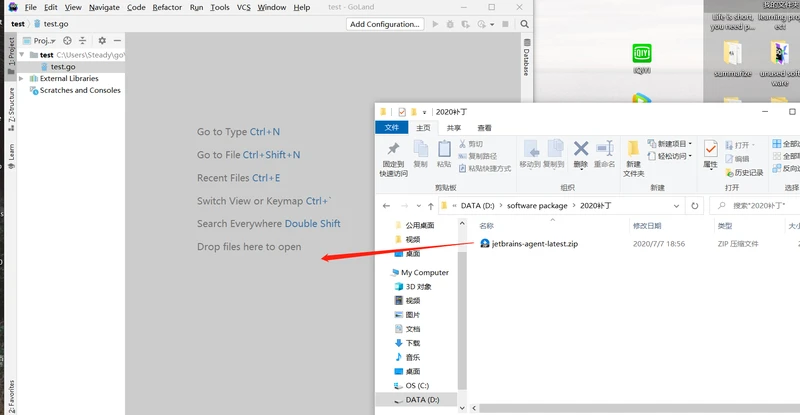Hide the Project panel with minimize dash
800x415 pixels.
115,40
